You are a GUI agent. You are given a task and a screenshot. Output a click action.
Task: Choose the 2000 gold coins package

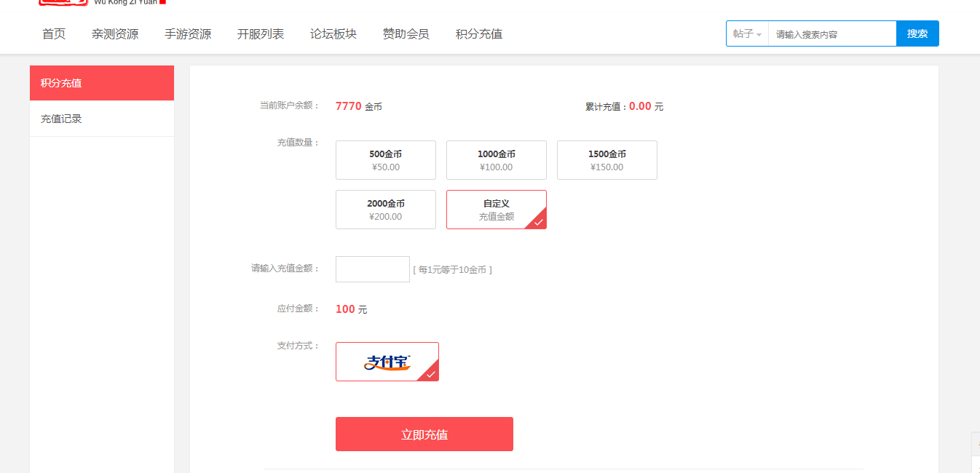pyautogui.click(x=385, y=210)
